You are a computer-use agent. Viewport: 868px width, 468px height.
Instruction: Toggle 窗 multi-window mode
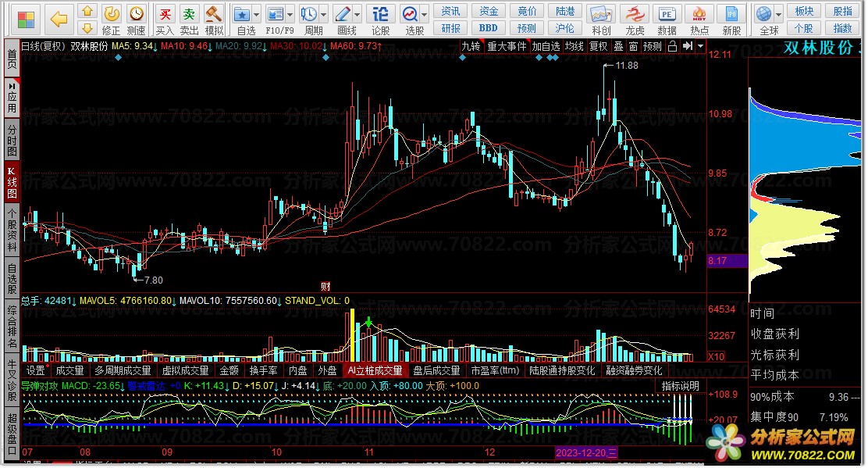(x=633, y=47)
